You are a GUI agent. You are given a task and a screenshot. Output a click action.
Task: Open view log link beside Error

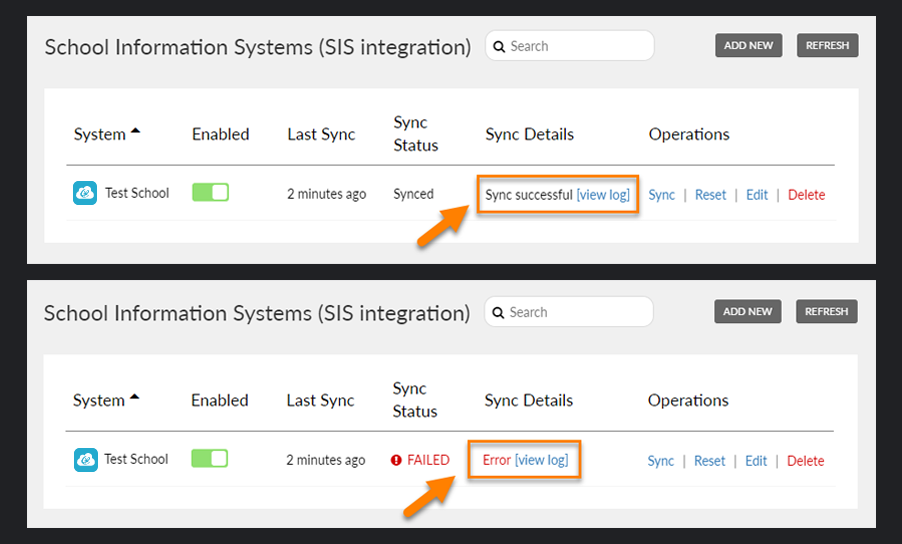(x=541, y=460)
